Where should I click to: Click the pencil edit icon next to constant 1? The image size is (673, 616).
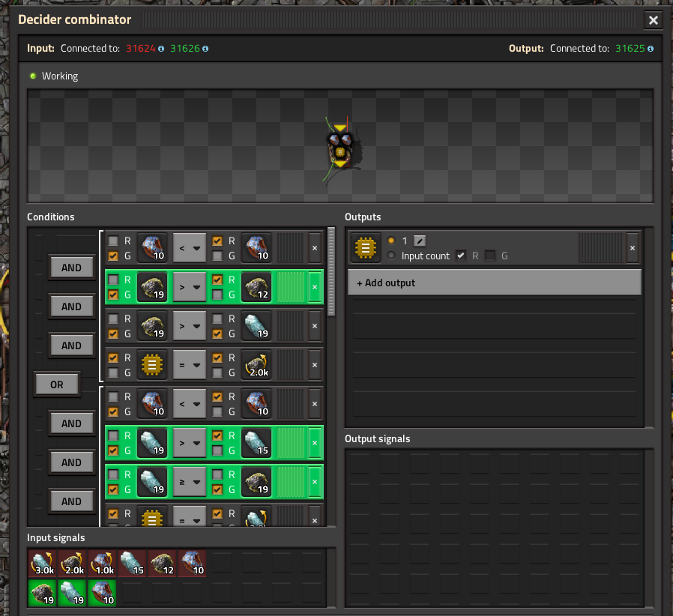420,241
